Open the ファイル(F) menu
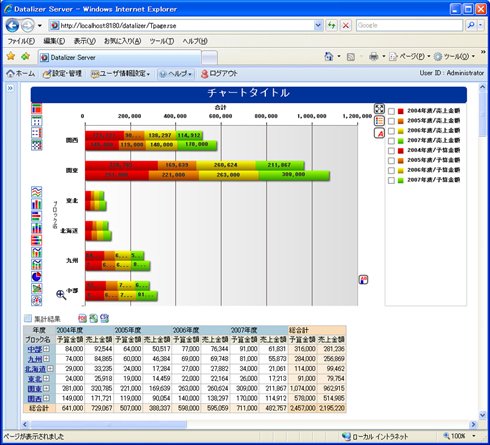 (21, 41)
